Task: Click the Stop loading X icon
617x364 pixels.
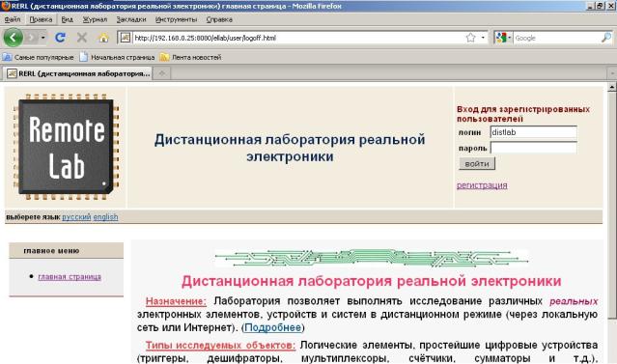Action: pyautogui.click(x=82, y=38)
